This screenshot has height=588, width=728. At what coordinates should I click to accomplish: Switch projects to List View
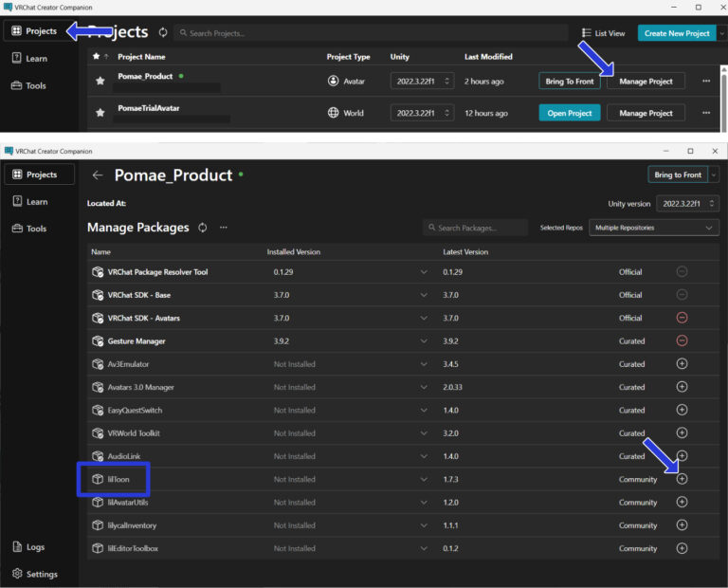coord(604,33)
